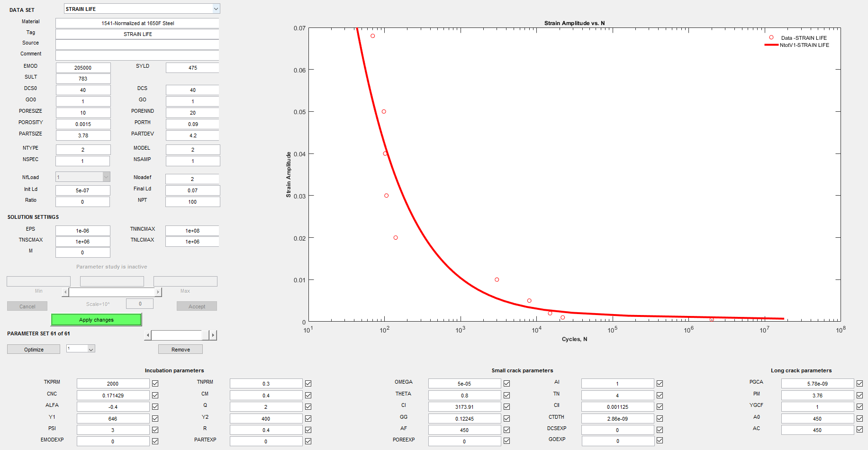Click the Remove button
The image size is (868, 450).
pyautogui.click(x=181, y=350)
